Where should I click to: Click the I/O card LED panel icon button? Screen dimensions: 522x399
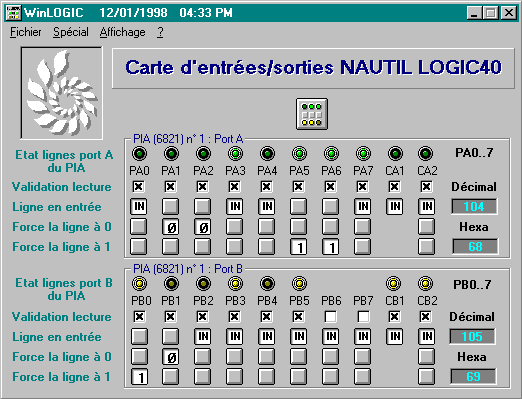pos(312,114)
